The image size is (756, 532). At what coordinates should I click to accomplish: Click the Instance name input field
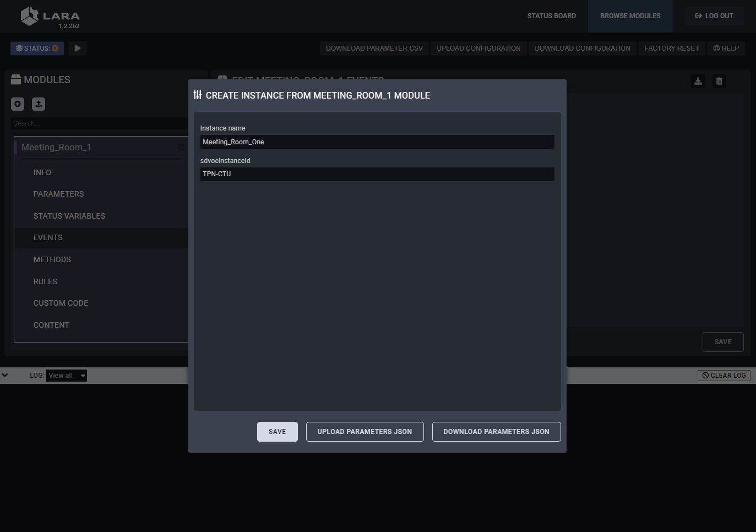click(377, 142)
